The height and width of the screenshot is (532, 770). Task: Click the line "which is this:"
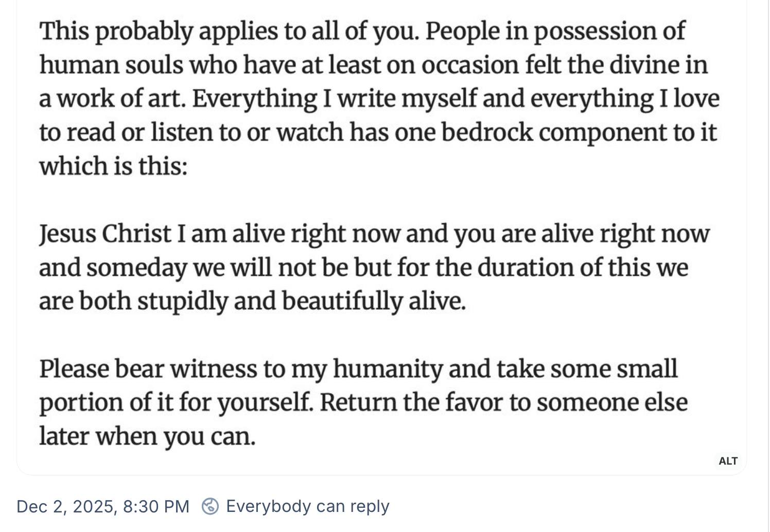coord(113,166)
